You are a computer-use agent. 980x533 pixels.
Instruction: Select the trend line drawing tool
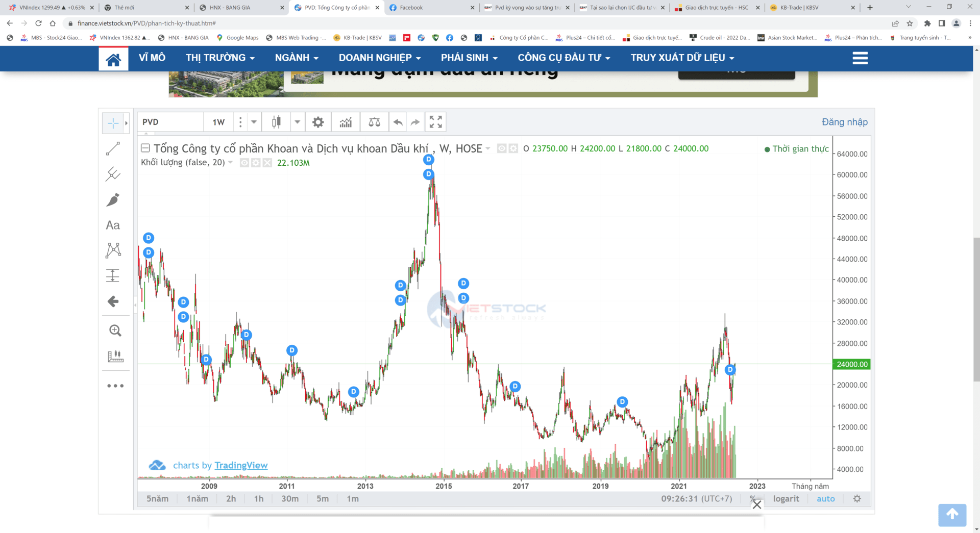(x=113, y=148)
